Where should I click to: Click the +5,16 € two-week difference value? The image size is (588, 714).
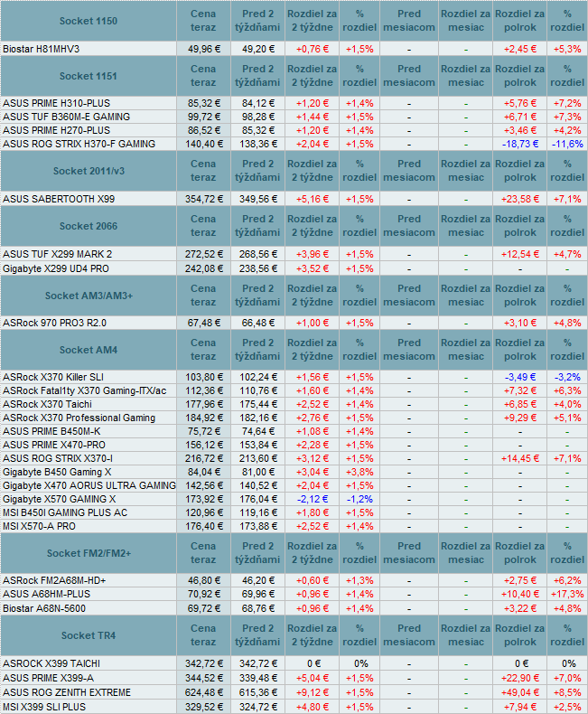pyautogui.click(x=313, y=199)
